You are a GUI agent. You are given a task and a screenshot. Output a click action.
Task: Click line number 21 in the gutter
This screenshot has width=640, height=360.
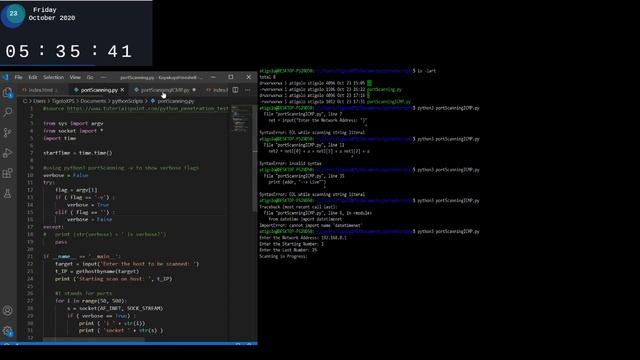[30, 256]
